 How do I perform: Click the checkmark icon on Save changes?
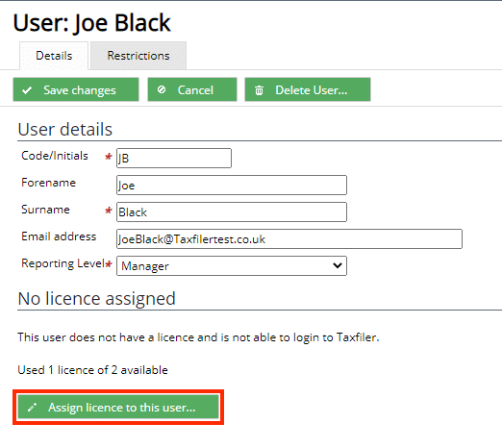pyautogui.click(x=27, y=90)
